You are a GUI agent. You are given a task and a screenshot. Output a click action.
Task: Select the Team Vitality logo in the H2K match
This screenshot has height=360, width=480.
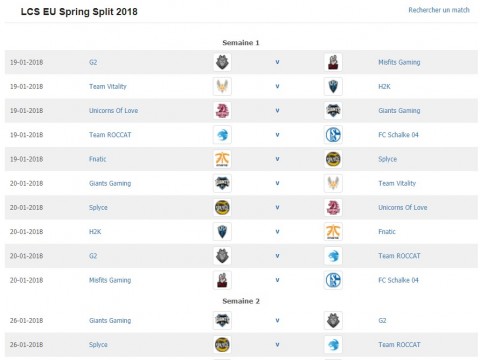tap(222, 87)
